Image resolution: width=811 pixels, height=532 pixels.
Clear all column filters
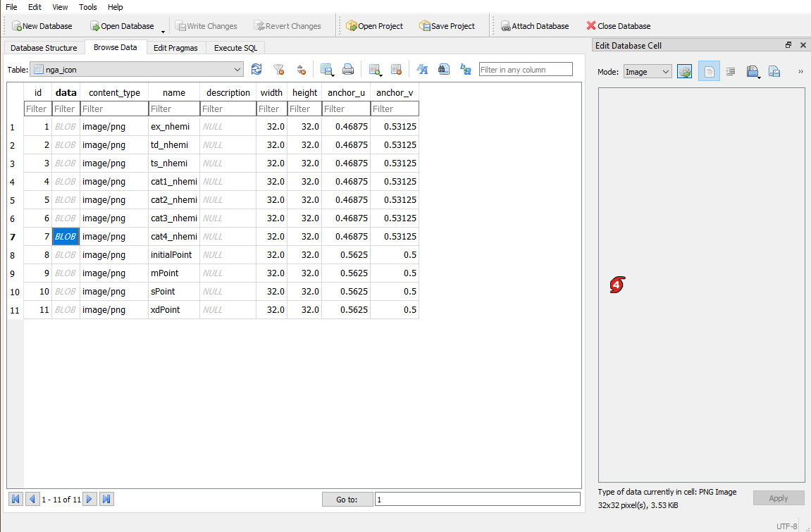[278, 69]
